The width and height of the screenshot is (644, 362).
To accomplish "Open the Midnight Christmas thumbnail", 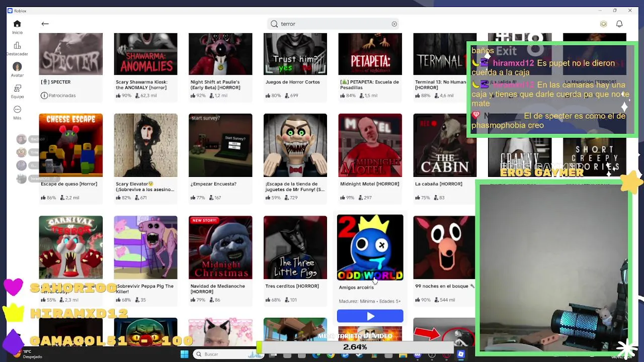I will click(x=220, y=247).
